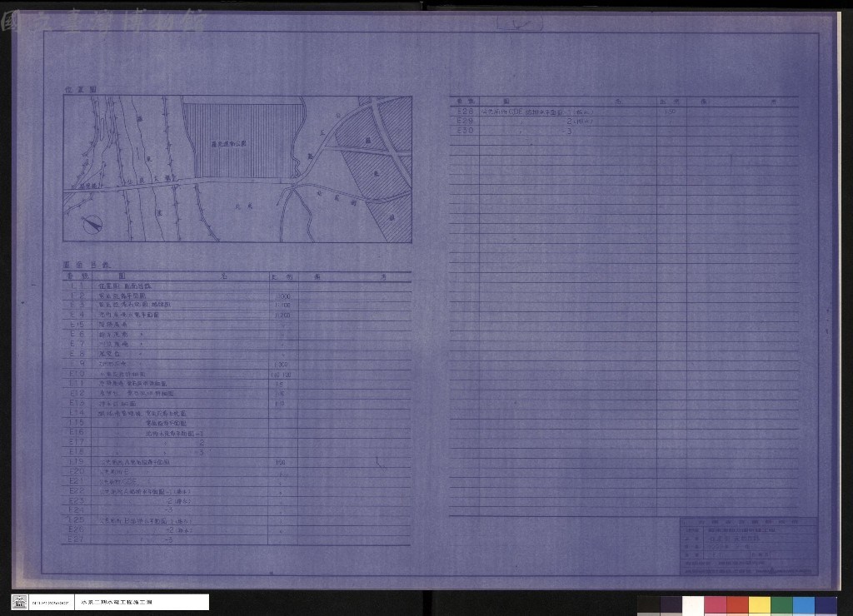
Task: Click row E28 in the right table
Action: [623, 112]
